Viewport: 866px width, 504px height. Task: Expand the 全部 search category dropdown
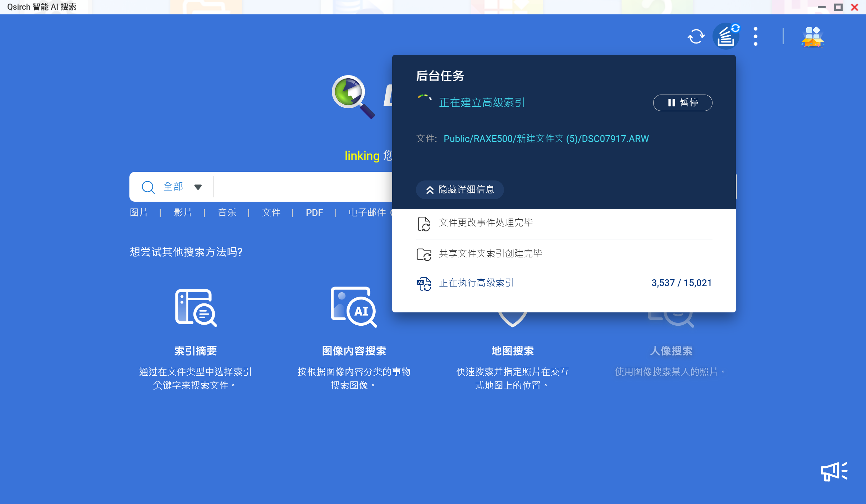[173, 187]
